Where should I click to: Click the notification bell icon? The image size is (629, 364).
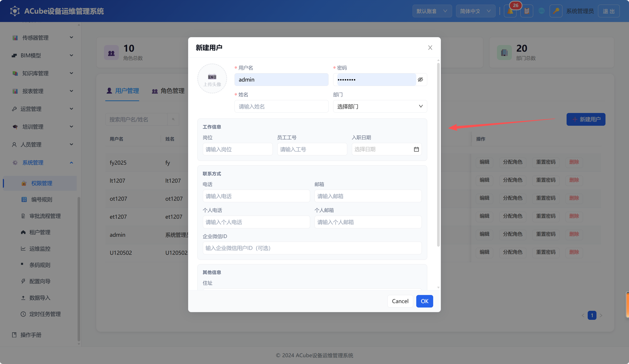[x=510, y=11]
